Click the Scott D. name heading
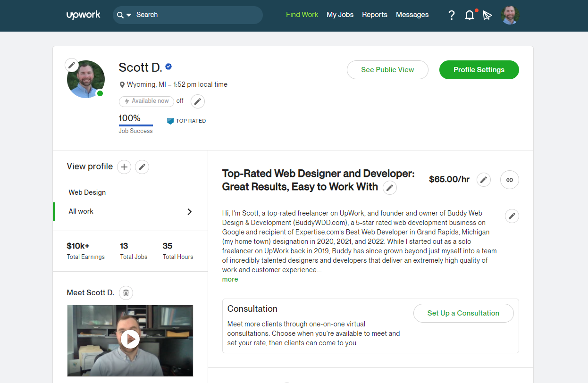Viewport: 588px width, 383px height. (x=140, y=67)
